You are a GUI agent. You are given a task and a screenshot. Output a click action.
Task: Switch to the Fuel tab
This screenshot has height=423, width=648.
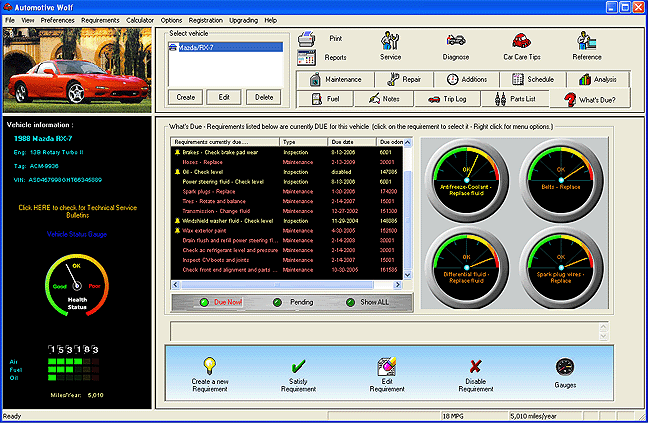(x=327, y=99)
